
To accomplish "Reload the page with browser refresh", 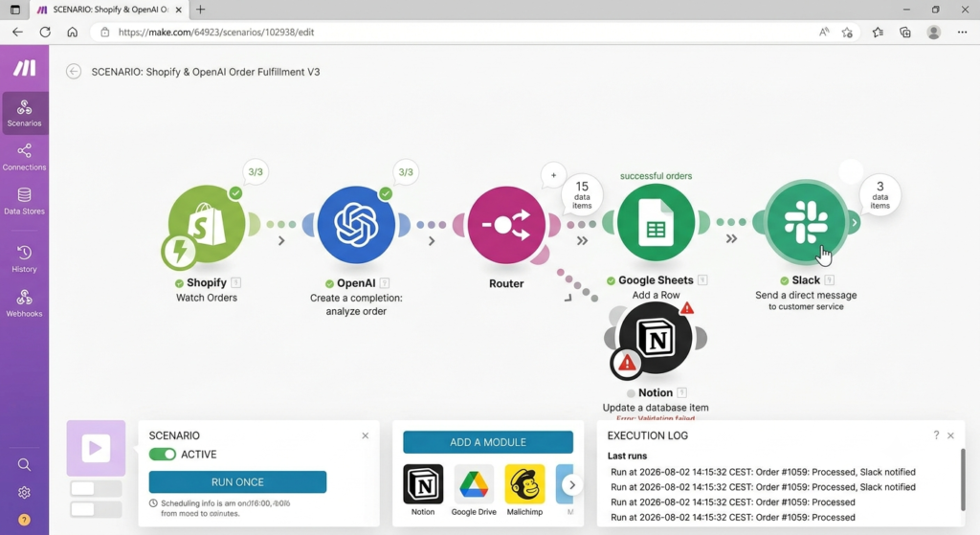I will pos(45,32).
